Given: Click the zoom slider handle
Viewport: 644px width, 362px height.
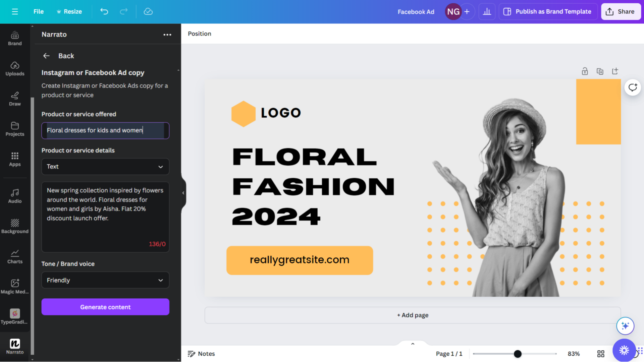Looking at the screenshot, I should tap(518, 354).
